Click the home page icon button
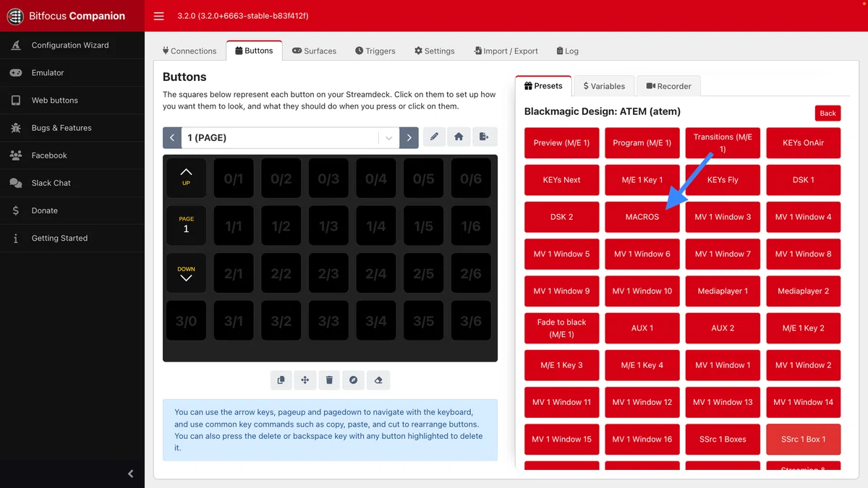Image resolution: width=868 pixels, height=488 pixels. coord(459,137)
